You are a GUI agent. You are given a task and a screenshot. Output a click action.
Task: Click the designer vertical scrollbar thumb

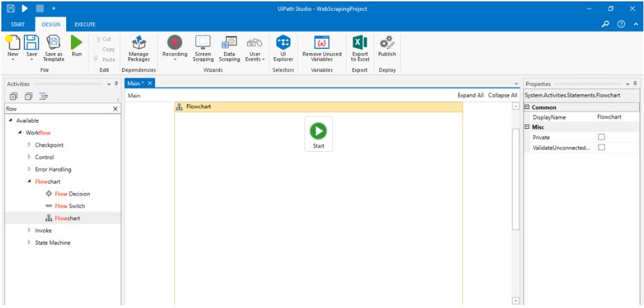(x=516, y=180)
